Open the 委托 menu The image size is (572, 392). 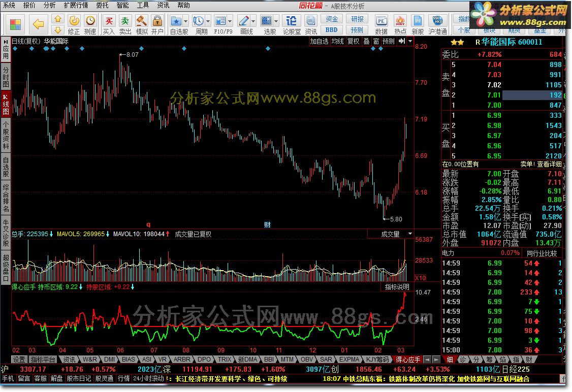point(102,5)
